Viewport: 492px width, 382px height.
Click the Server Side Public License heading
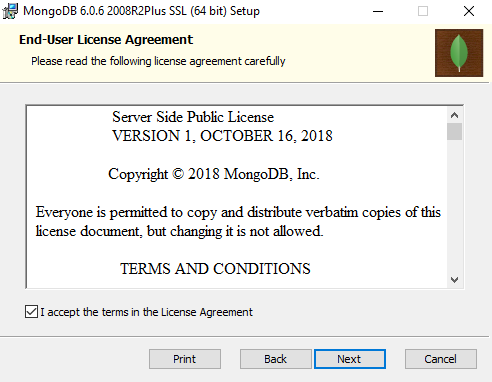point(193,117)
